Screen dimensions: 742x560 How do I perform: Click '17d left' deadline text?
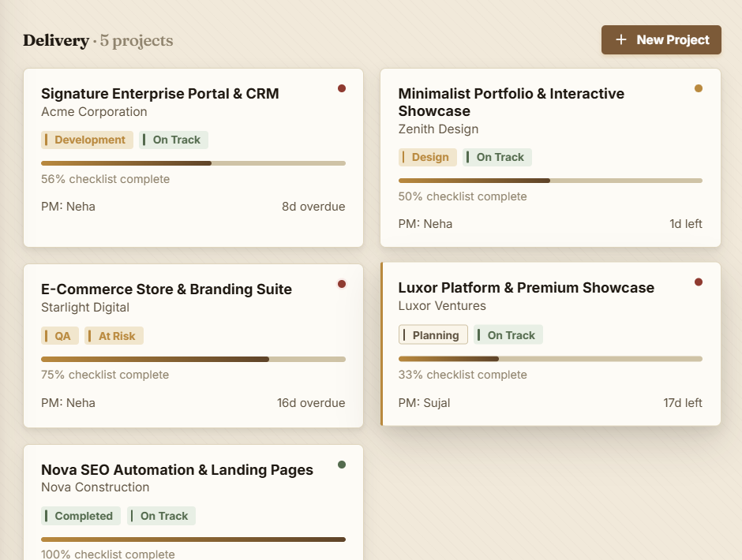[682, 403]
